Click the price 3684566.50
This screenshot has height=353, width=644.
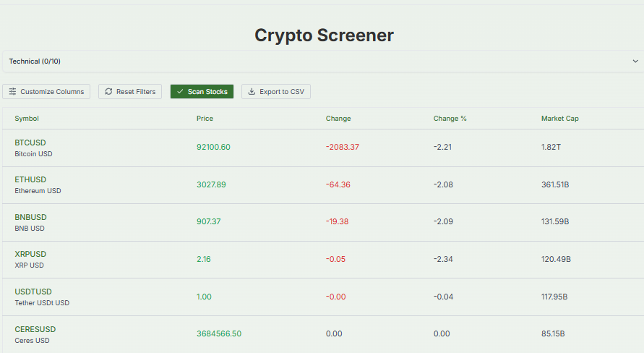click(x=219, y=333)
